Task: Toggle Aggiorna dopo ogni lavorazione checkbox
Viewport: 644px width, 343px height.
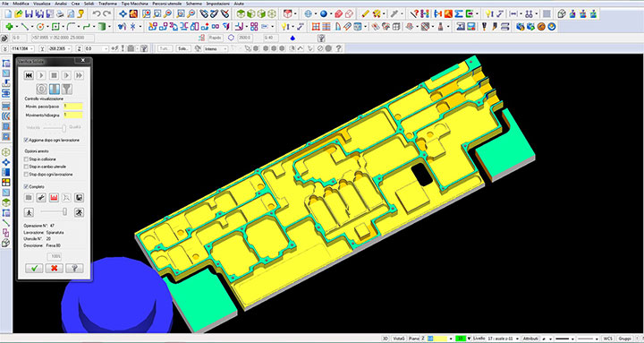Action: click(x=26, y=141)
